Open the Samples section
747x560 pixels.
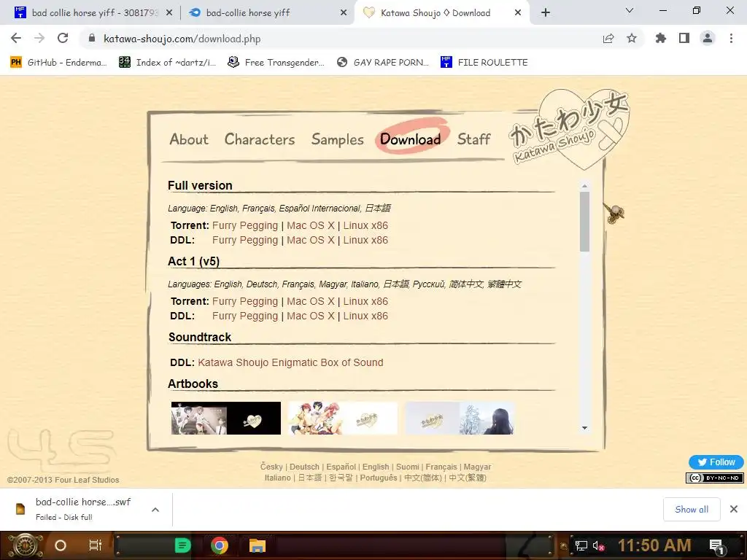337,139
